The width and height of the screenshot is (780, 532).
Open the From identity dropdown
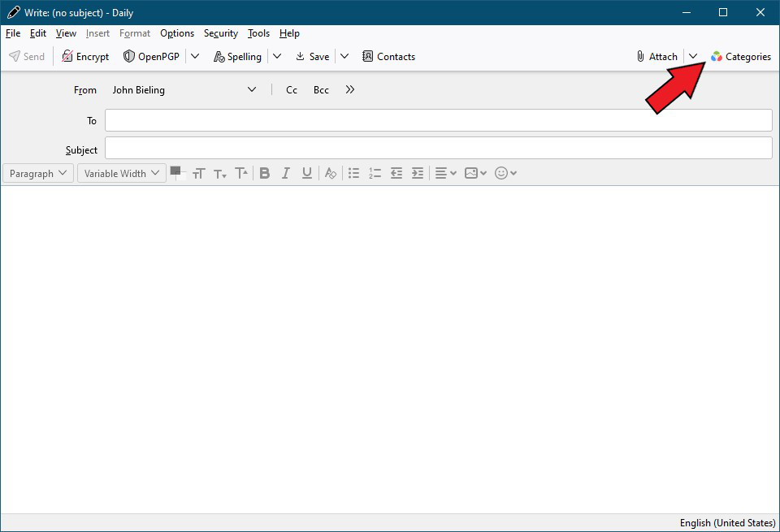(184, 90)
